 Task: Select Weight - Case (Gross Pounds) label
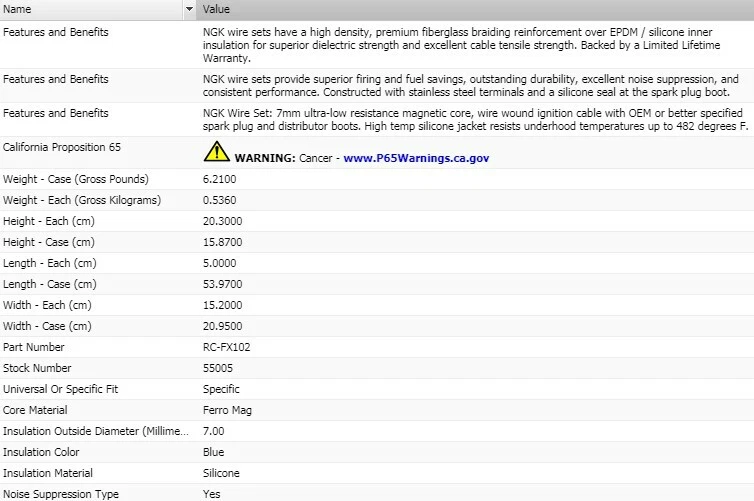pos(75,179)
